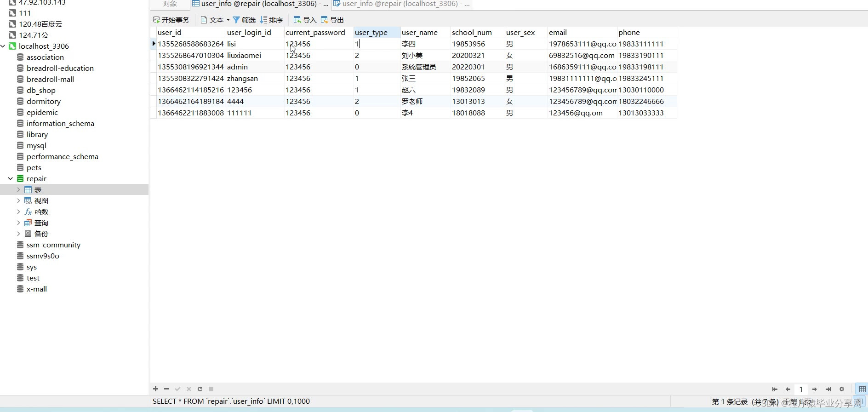Switch to grid view icon
The image size is (868, 412).
click(862, 389)
